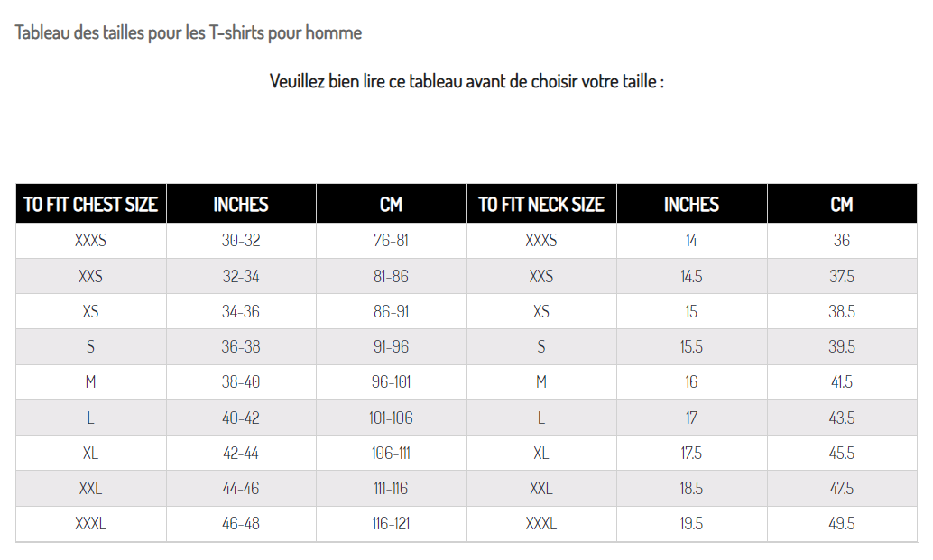Screen dimensions: 933x560
Task: Select the 30-32 inches chest cell
Action: (x=241, y=241)
